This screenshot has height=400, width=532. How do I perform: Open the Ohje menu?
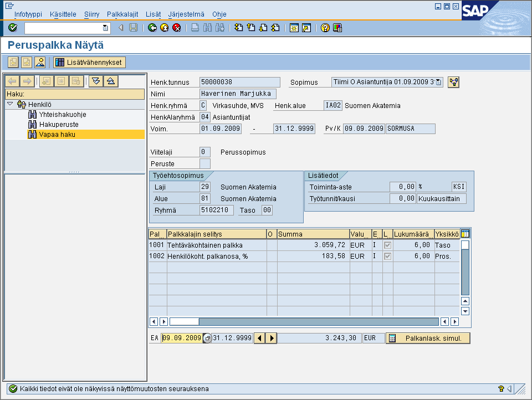219,14
